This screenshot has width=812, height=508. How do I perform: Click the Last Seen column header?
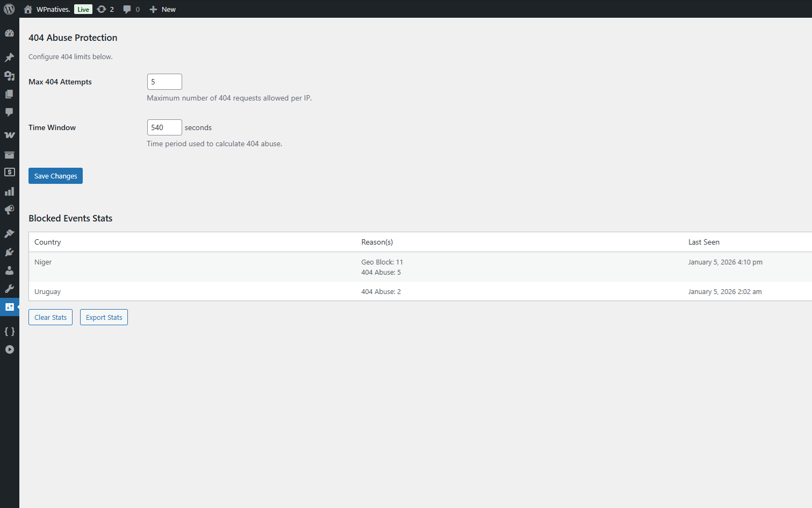[704, 242]
